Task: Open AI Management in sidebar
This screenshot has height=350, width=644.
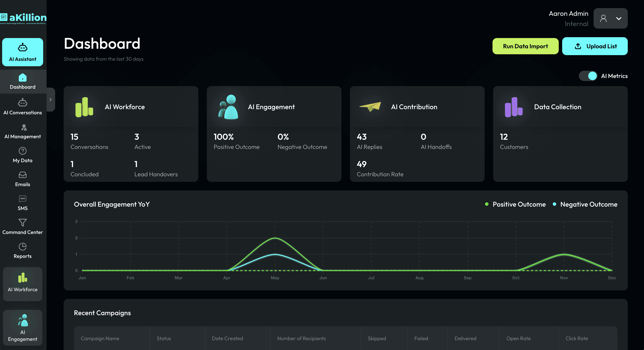Action: coord(24,128)
